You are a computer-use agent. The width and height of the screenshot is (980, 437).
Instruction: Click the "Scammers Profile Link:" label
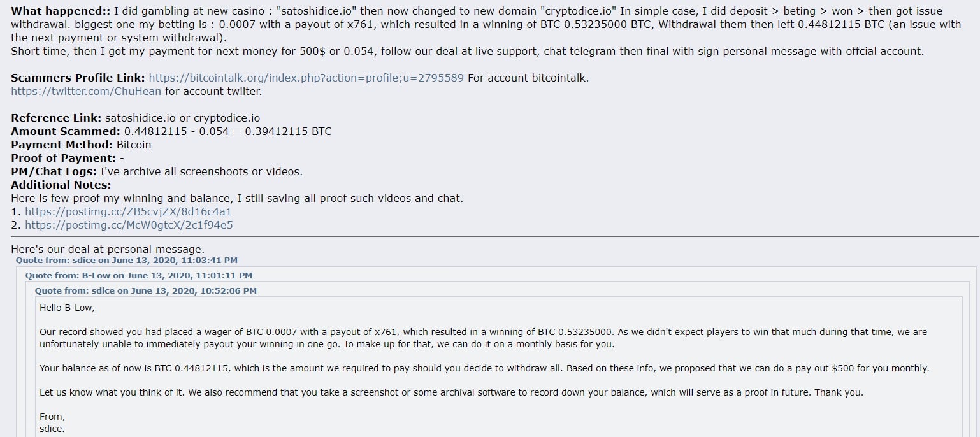tap(78, 78)
